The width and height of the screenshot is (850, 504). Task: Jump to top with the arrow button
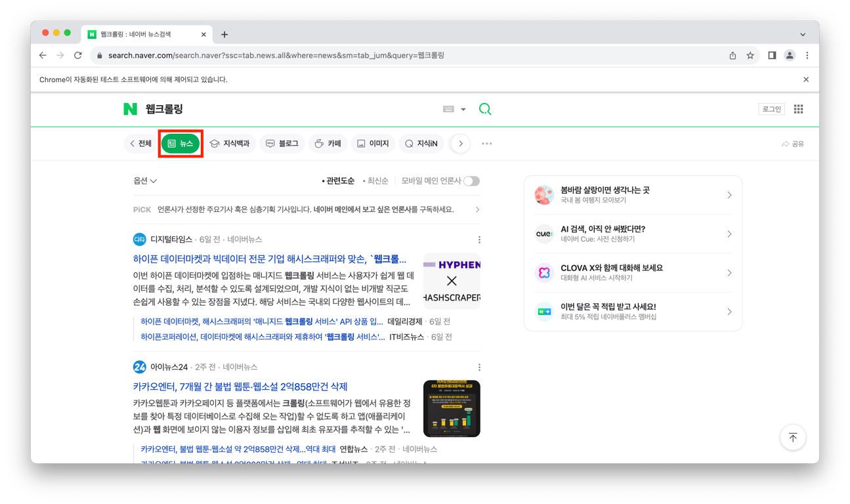click(793, 438)
